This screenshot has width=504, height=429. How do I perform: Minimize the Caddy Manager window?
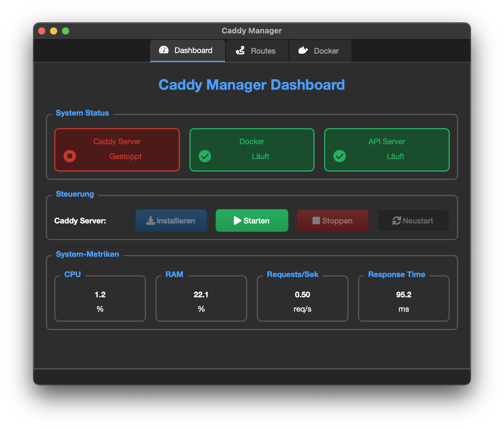pos(54,31)
